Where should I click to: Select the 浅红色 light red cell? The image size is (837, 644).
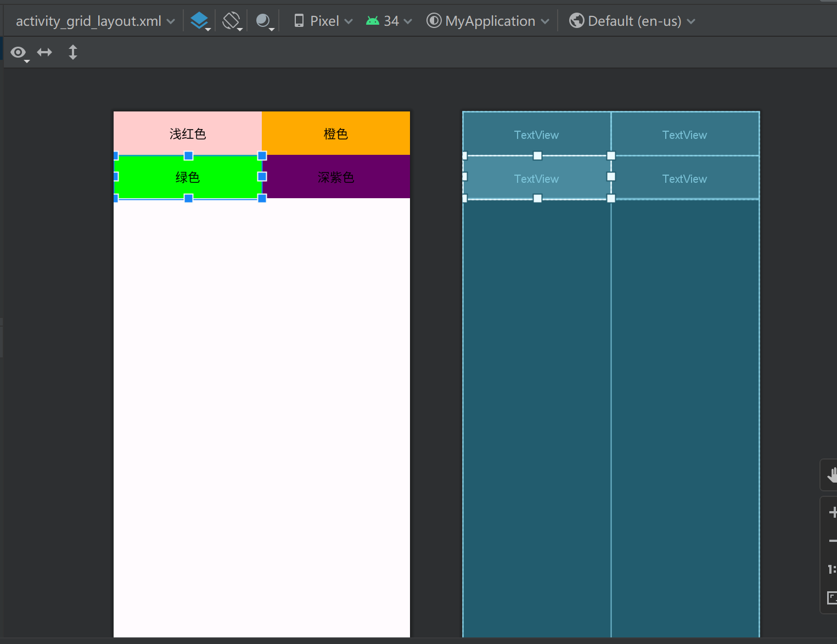[188, 133]
